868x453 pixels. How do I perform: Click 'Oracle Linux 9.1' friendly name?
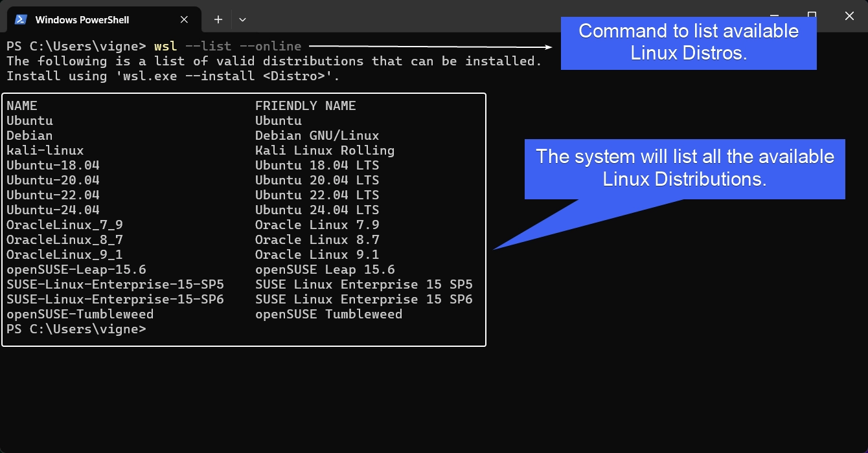coord(317,255)
